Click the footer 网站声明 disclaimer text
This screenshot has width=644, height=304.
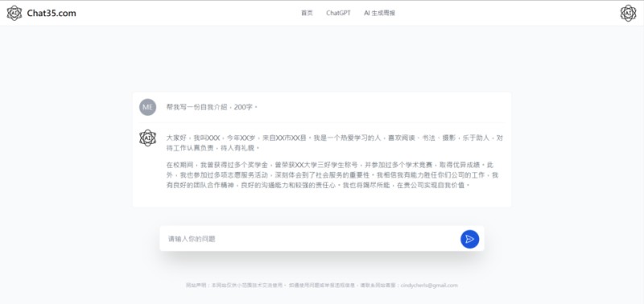[x=321, y=286]
